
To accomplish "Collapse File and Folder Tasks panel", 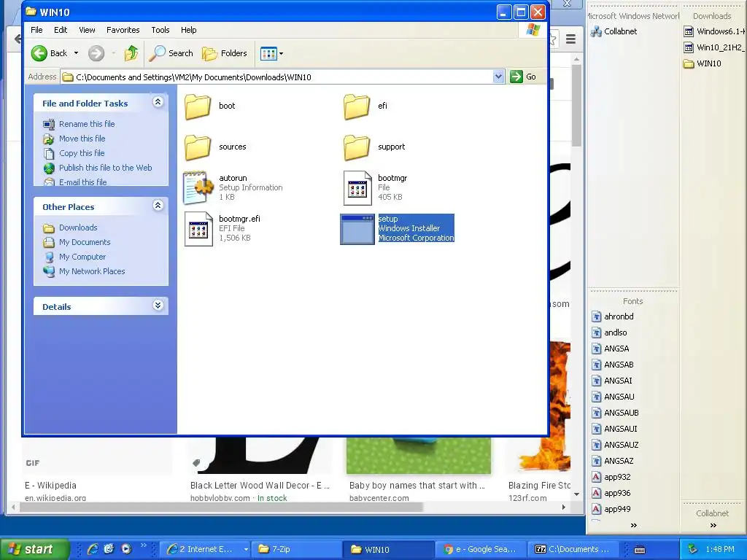I will pos(158,102).
